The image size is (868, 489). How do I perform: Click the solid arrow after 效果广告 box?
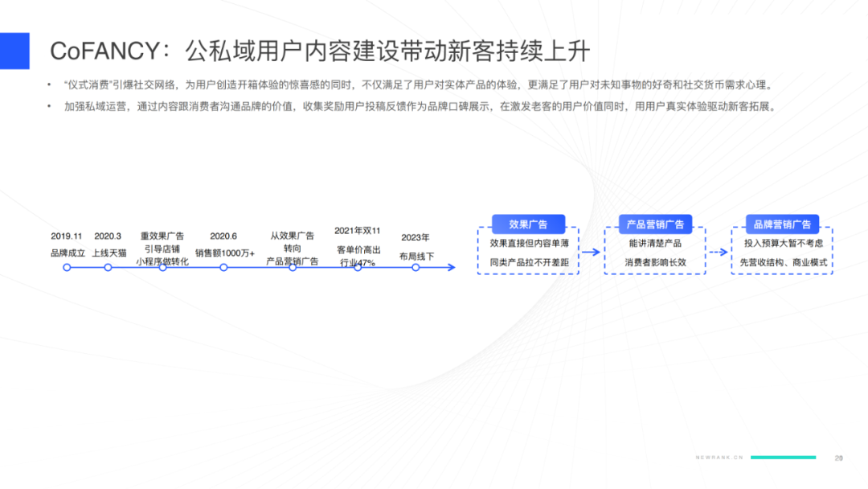pos(592,252)
